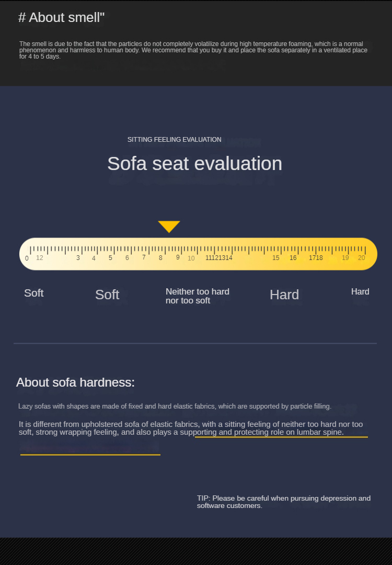Click the small leftmost 'Soft' label
The width and height of the screenshot is (392, 565).
pyautogui.click(x=34, y=293)
